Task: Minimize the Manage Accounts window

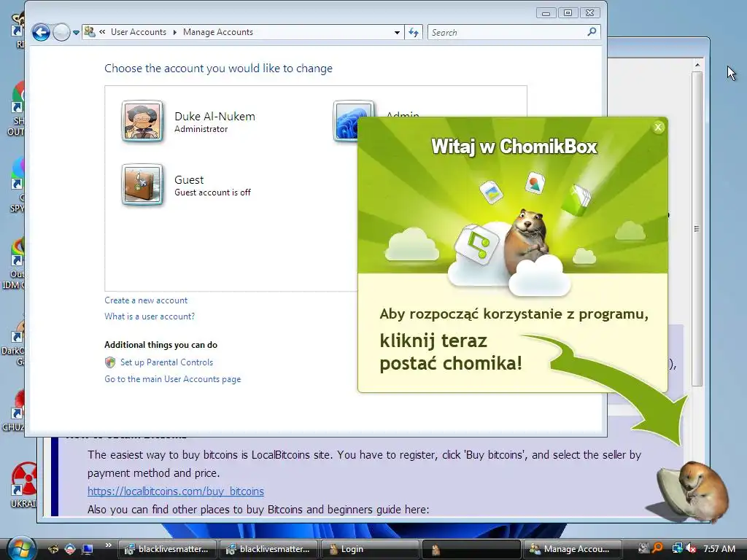Action: pyautogui.click(x=546, y=13)
